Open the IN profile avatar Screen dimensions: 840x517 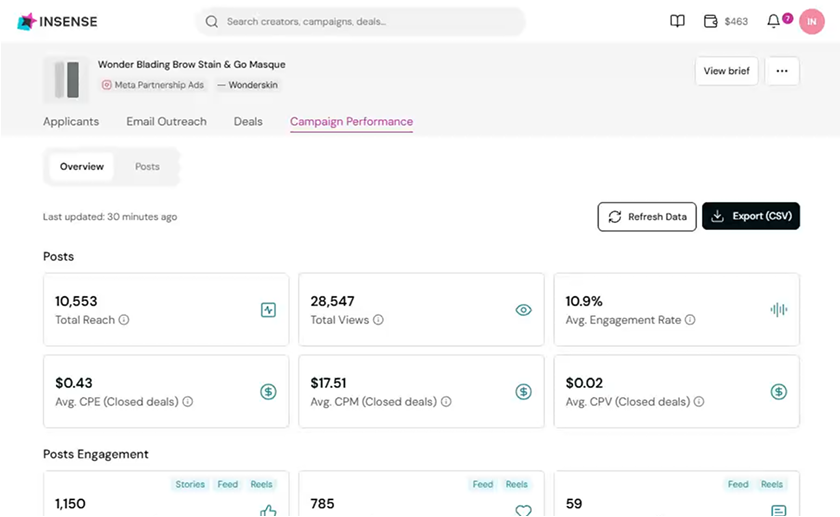click(x=812, y=21)
